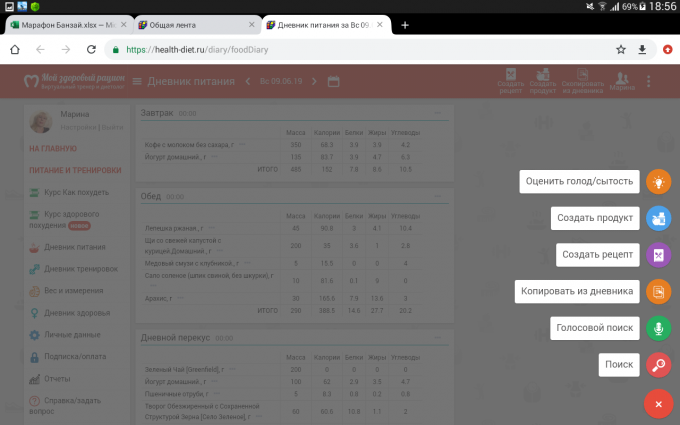Open Chrome three-dot menu
Viewport: 680px width, 425px height.
(x=664, y=49)
